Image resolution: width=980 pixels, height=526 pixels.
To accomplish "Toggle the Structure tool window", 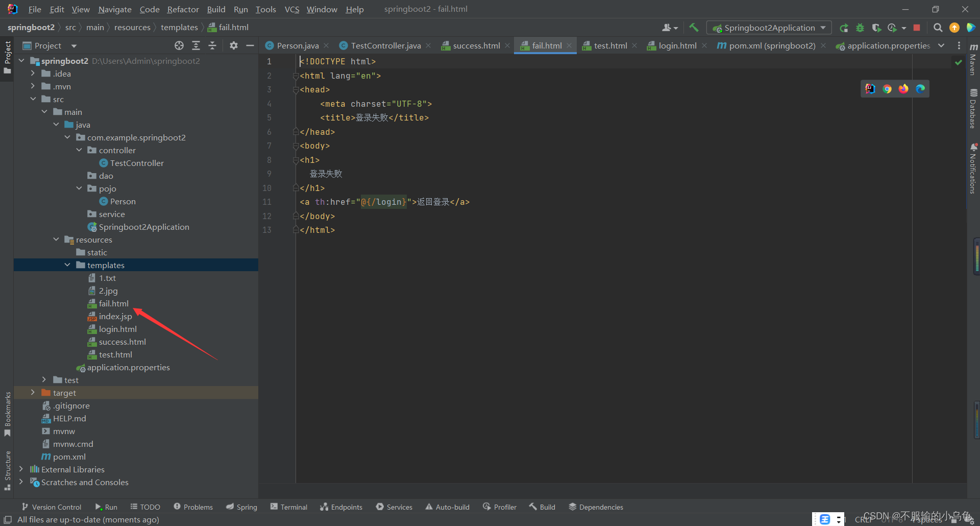I will pyautogui.click(x=7, y=470).
